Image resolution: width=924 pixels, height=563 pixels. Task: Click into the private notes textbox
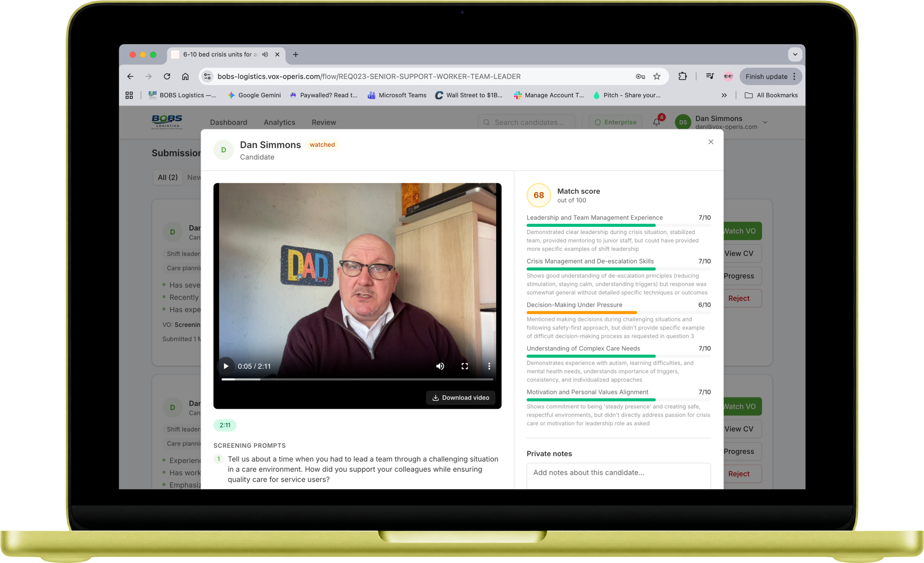[618, 476]
